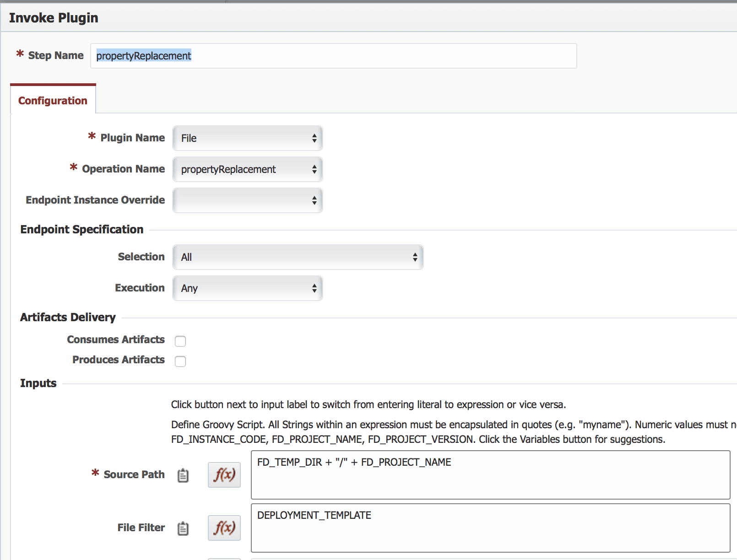Image resolution: width=737 pixels, height=560 pixels.
Task: Click the Endpoint Specification section label
Action: [x=82, y=229]
